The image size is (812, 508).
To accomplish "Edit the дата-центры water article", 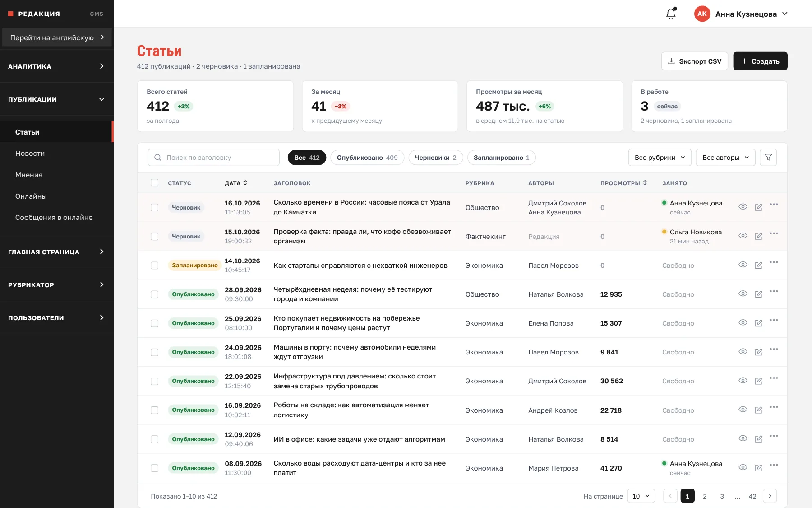I will coord(759,468).
